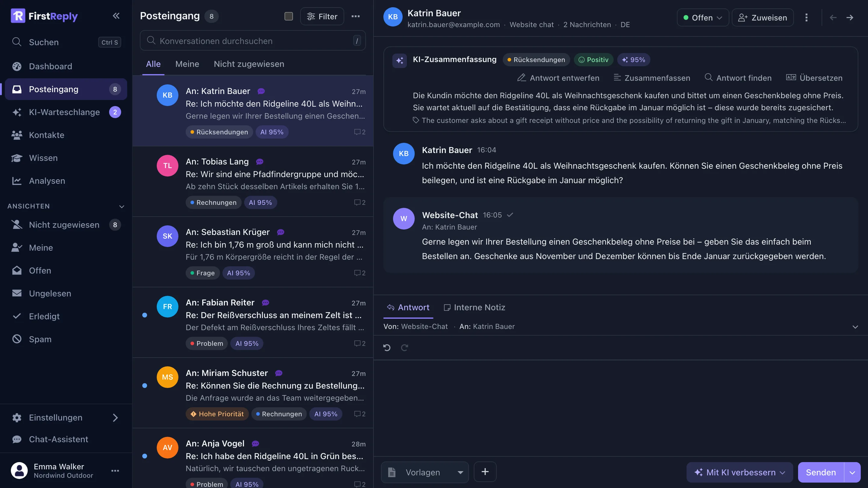Image resolution: width=868 pixels, height=488 pixels.
Task: Open the Vorlagen templates dropdown
Action: point(425,472)
